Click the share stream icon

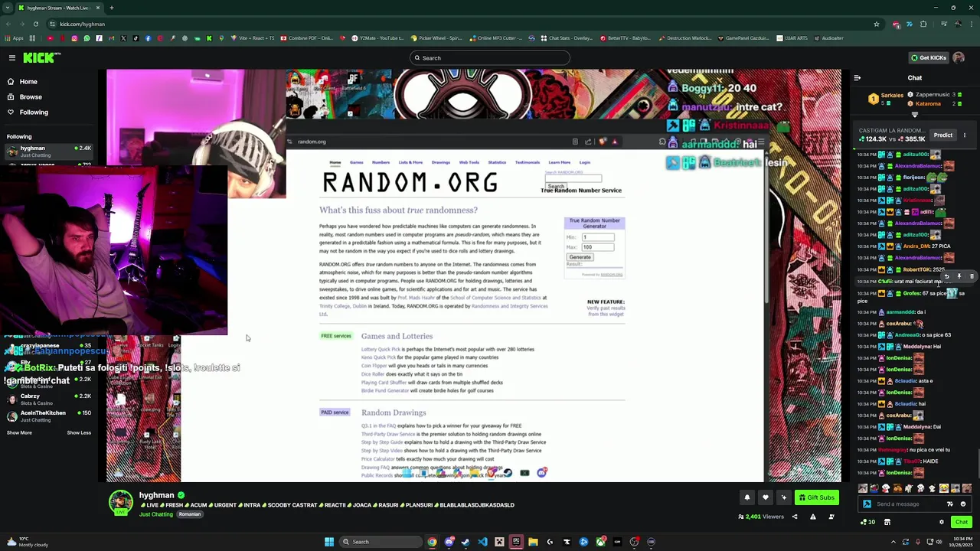[x=794, y=517]
